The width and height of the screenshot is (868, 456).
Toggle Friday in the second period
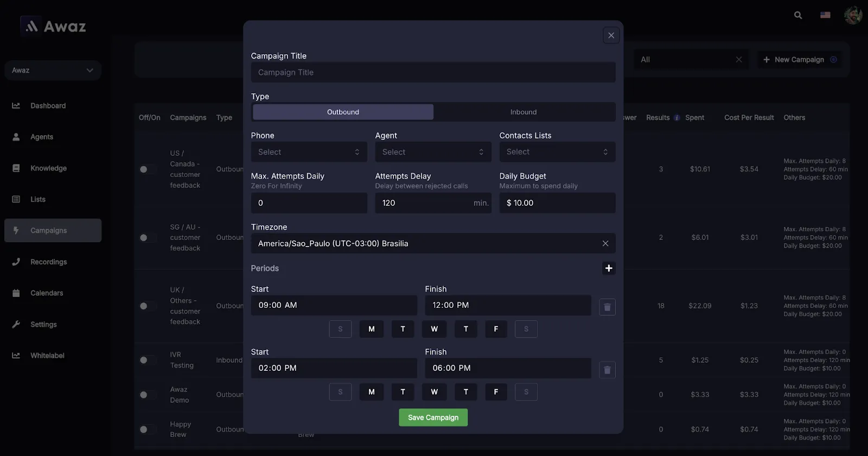[x=496, y=392]
